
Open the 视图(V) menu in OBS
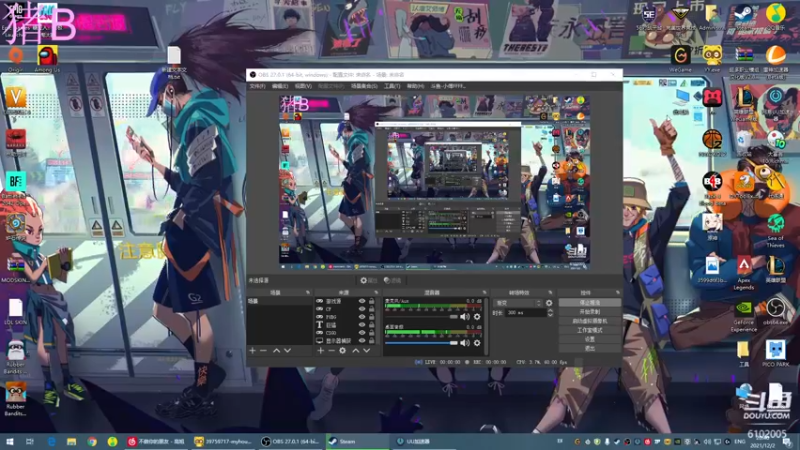click(x=303, y=86)
